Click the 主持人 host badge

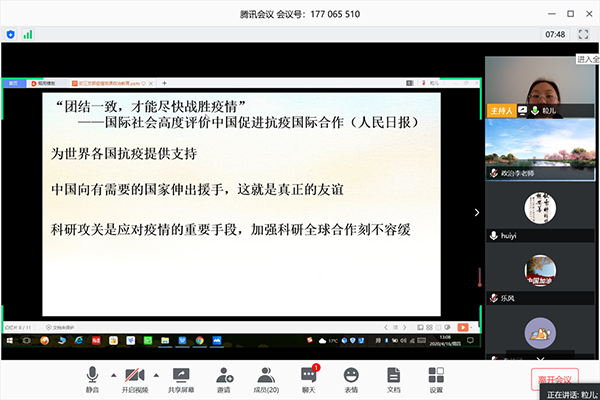pos(501,111)
